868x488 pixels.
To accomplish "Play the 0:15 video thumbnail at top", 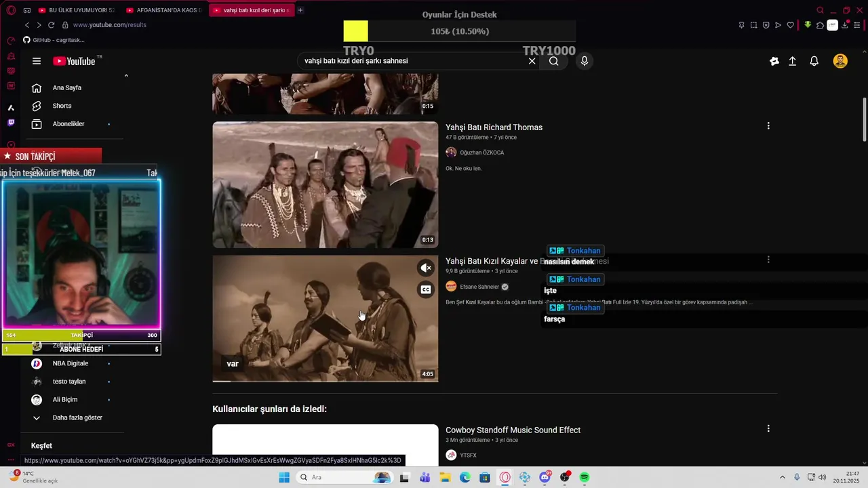I will tap(325, 94).
